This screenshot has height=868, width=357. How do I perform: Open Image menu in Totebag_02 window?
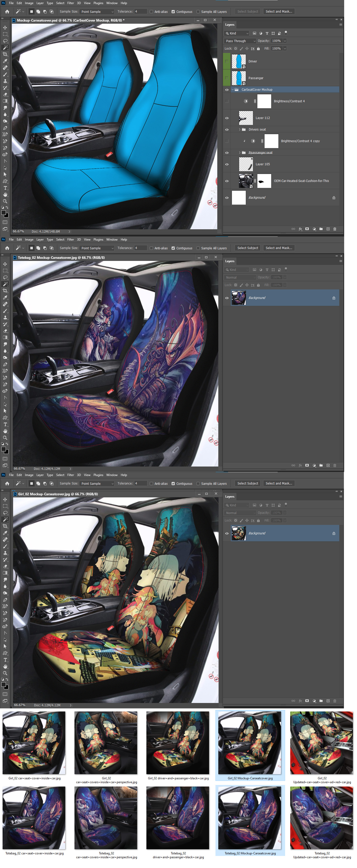29,240
